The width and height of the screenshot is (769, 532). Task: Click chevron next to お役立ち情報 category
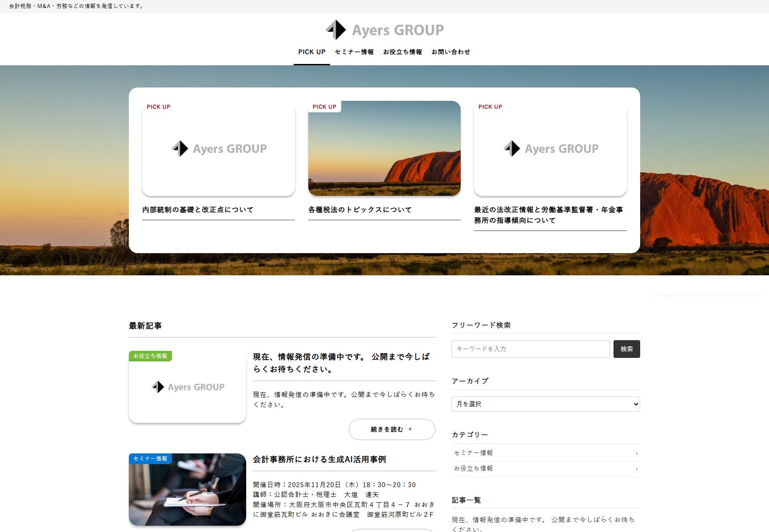(636, 469)
